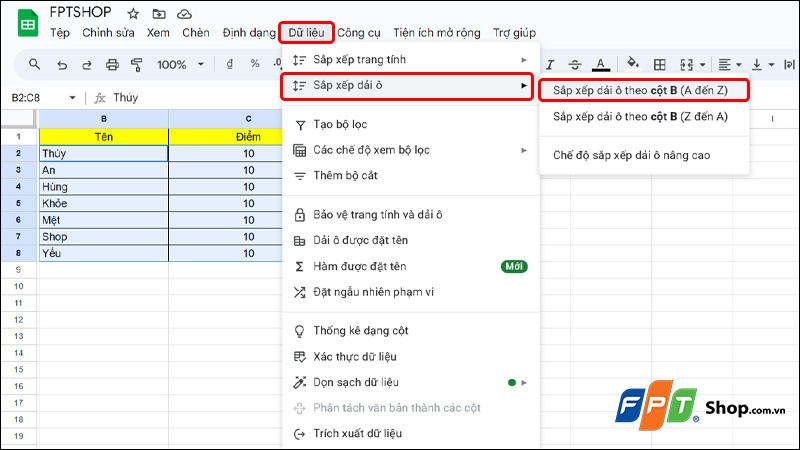Viewport: 800px width, 450px height.
Task: Format as percent button
Action: (x=255, y=64)
